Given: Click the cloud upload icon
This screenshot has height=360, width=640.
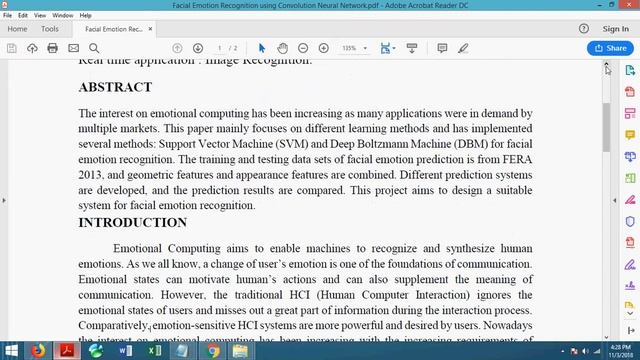Looking at the screenshot, I should coord(32,48).
